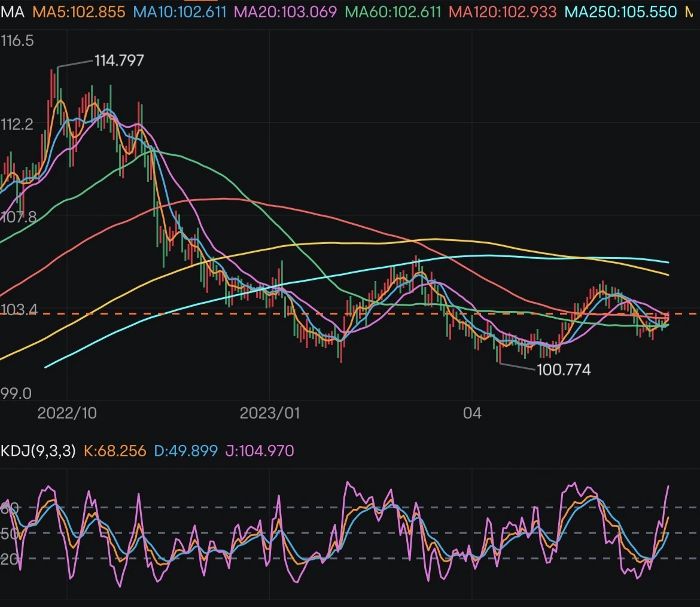Click the 04 month axis marker
Image resolution: width=700 pixels, height=607 pixels.
tap(472, 413)
